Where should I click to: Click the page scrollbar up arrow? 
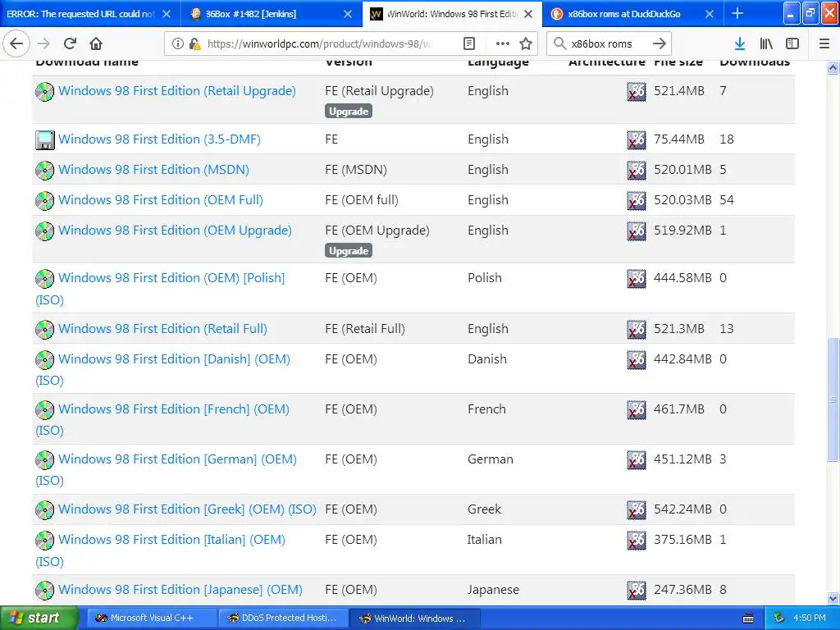coord(833,67)
